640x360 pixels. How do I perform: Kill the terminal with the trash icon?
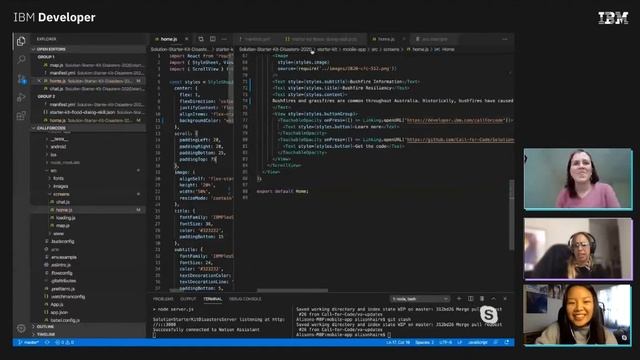pos(482,299)
